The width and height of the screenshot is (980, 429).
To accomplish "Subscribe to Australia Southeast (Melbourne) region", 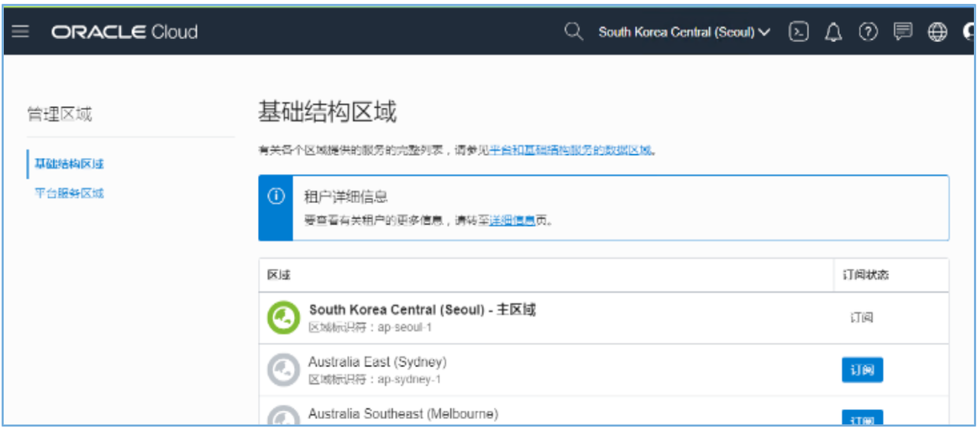I will tap(862, 418).
